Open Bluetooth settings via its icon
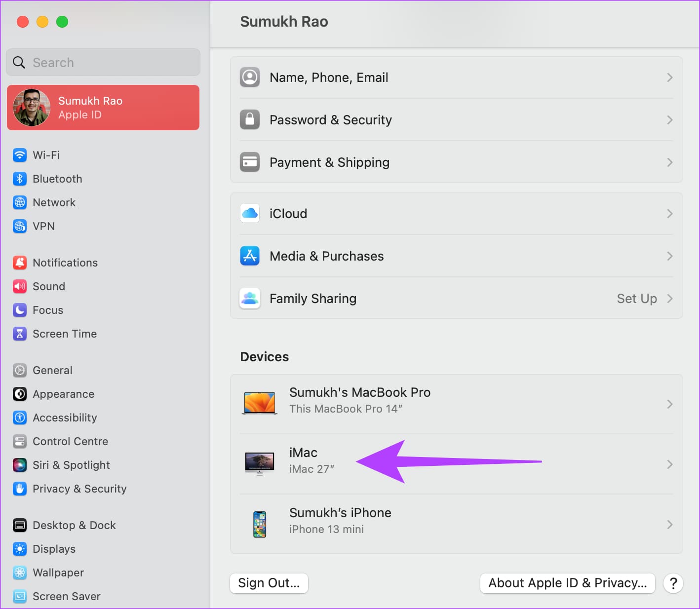The width and height of the screenshot is (700, 609). coord(20,179)
